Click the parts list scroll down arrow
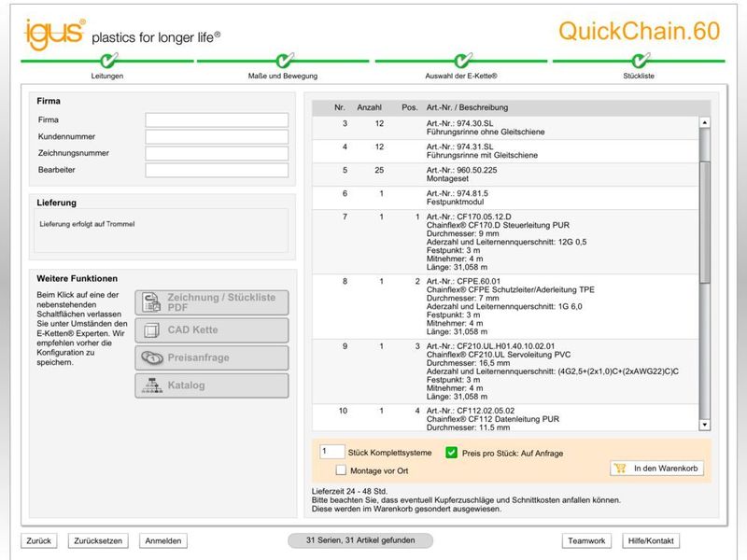Viewport: 747px width, 560px height. pos(705,425)
